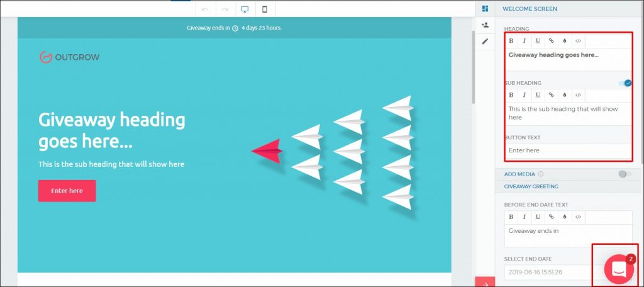Image resolution: width=644 pixels, height=287 pixels.
Task: Open the chat widget with 2 notifications
Action: click(x=618, y=268)
